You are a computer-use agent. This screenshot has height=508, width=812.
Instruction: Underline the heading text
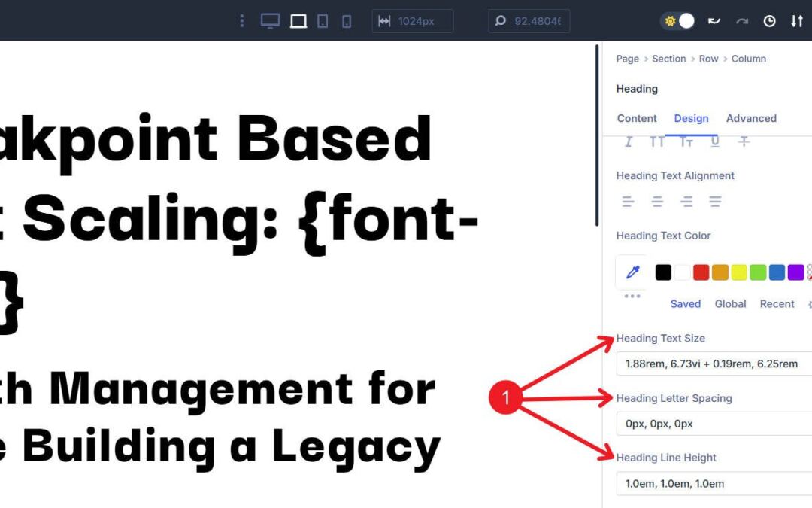(714, 141)
